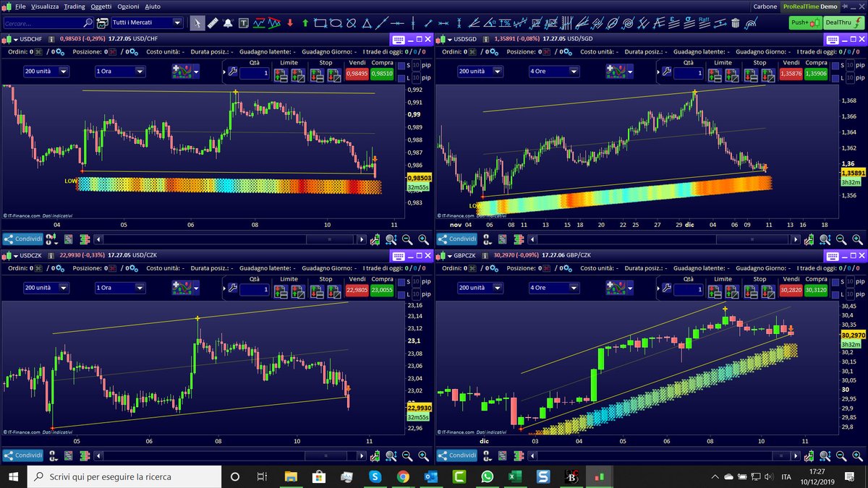Select the red down arrow drawing tool
The width and height of the screenshot is (868, 488).
click(290, 23)
